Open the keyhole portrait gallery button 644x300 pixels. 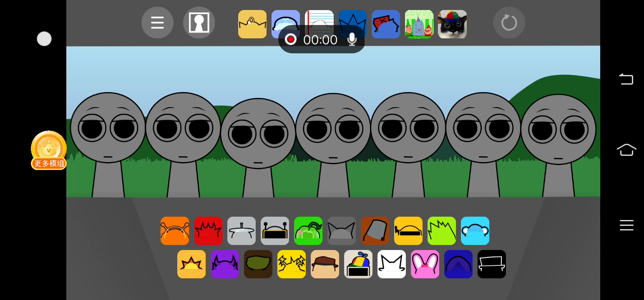pos(199,22)
